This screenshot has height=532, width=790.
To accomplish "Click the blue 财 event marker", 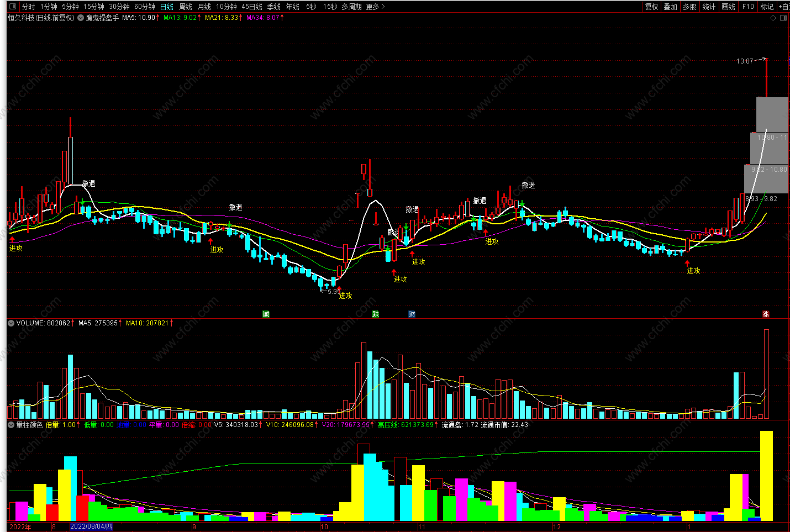I will (x=412, y=314).
